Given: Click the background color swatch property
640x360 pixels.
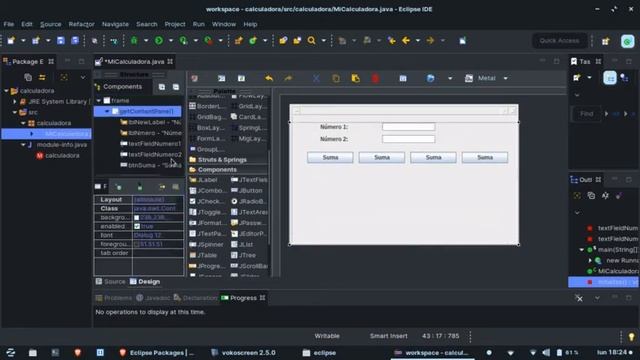Looking at the screenshot, I should click(137, 218).
